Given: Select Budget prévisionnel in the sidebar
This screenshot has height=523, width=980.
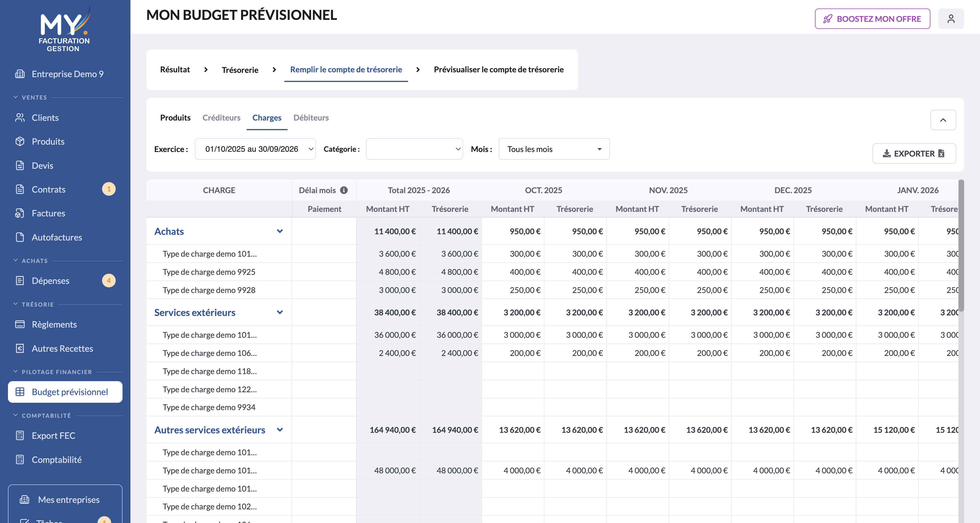Looking at the screenshot, I should click(65, 392).
